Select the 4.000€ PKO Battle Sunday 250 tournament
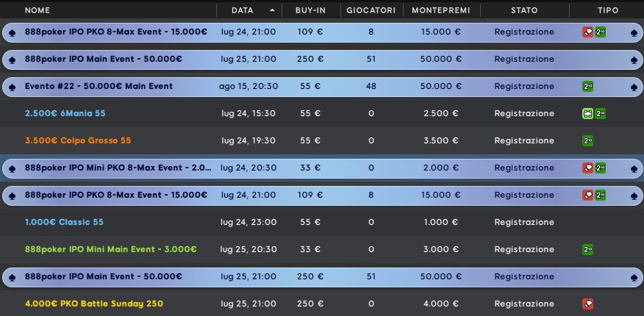The height and width of the screenshot is (316, 644). [322, 304]
